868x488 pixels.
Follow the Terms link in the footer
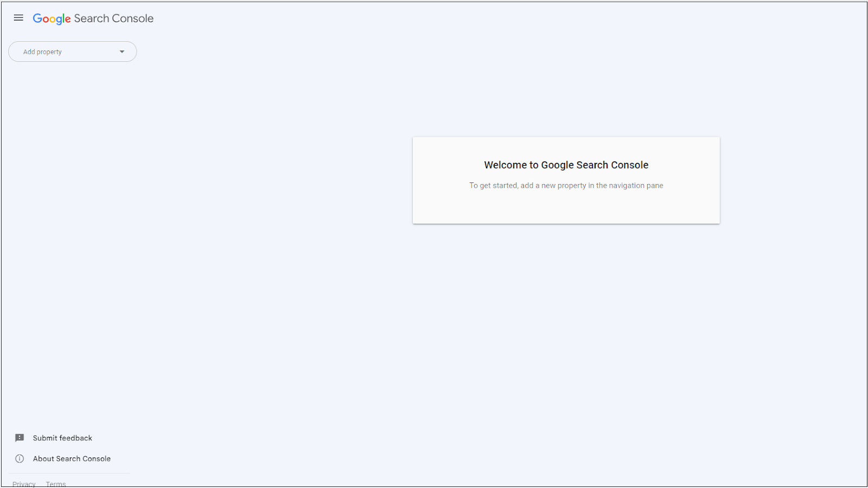pyautogui.click(x=56, y=484)
